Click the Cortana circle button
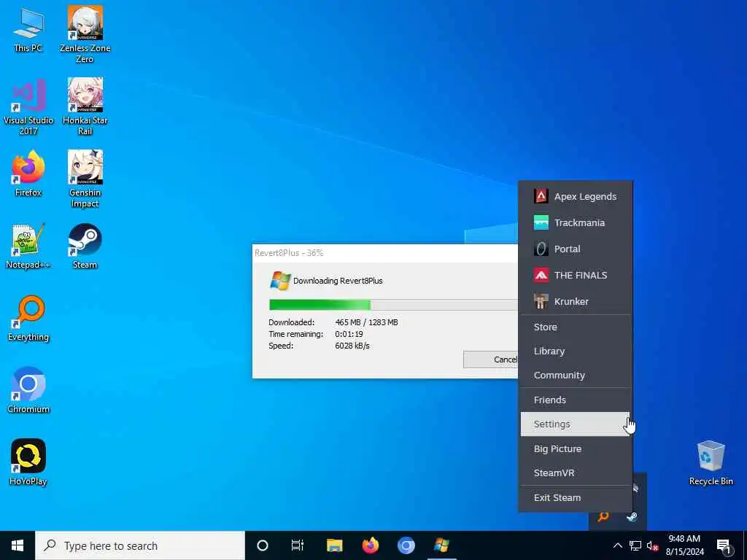 coord(263,545)
